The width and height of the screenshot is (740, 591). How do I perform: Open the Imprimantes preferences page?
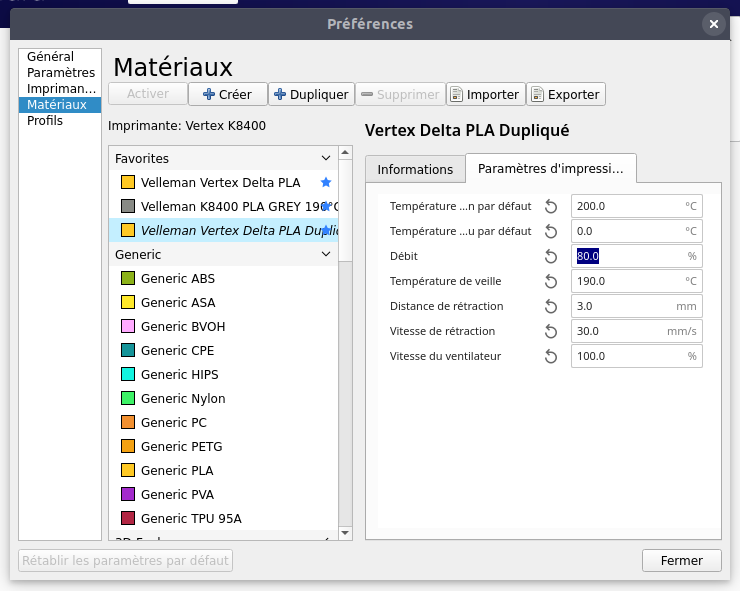(61, 89)
